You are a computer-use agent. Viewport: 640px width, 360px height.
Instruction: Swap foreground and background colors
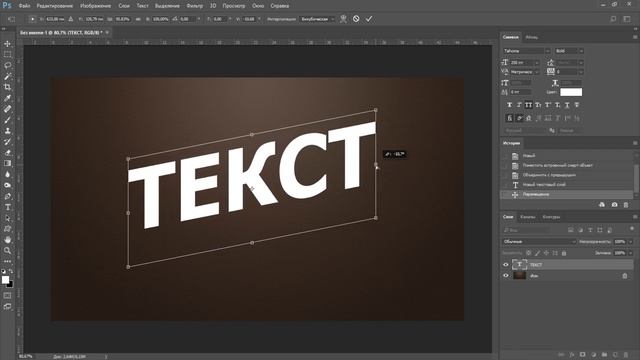click(11, 271)
